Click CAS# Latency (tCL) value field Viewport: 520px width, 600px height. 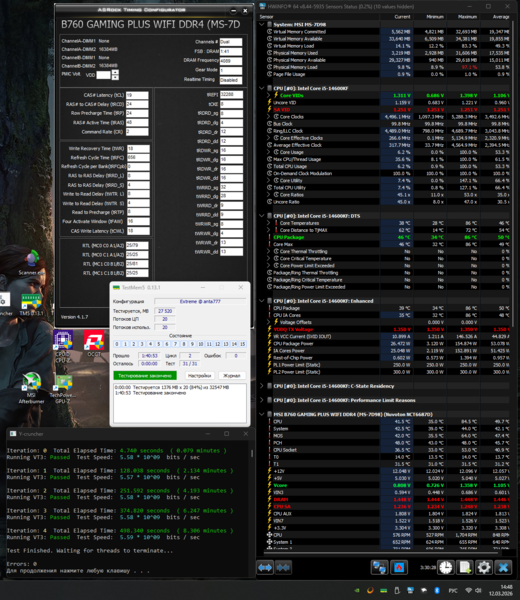point(137,95)
